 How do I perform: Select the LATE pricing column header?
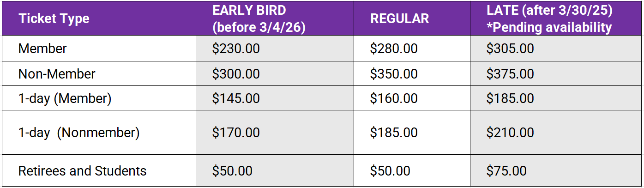[x=549, y=19]
